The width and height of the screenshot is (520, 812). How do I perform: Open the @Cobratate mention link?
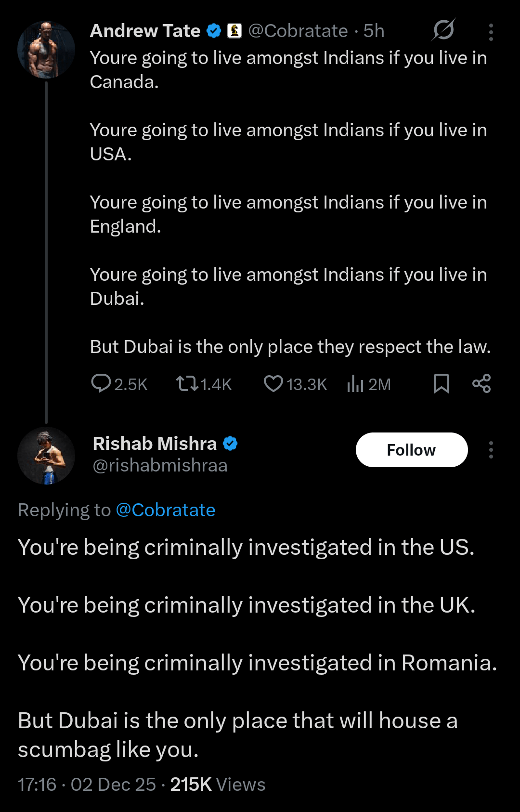(x=165, y=510)
